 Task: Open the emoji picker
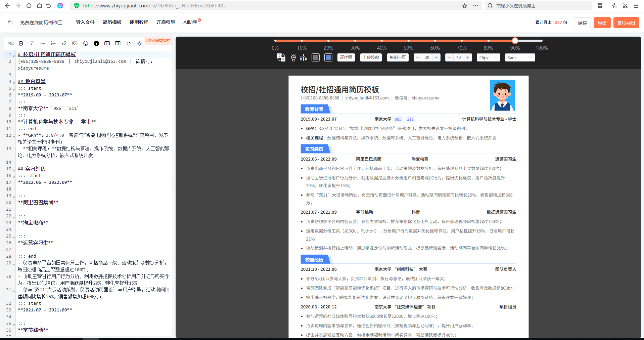point(86,43)
